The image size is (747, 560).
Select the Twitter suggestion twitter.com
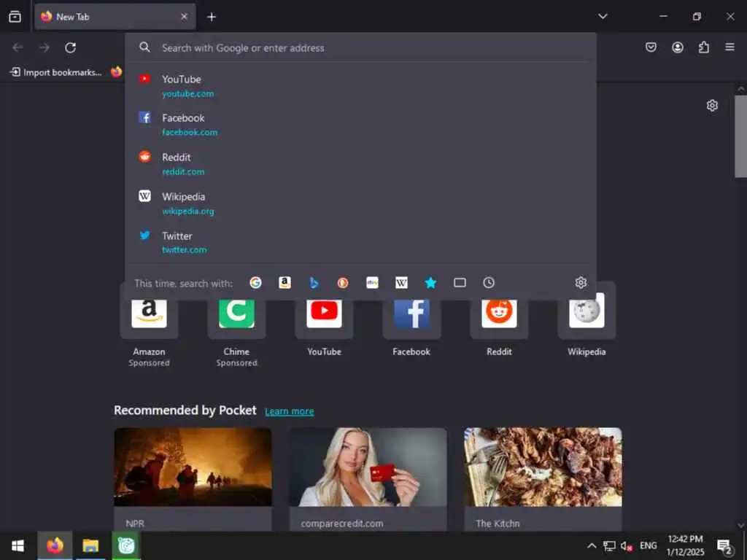tap(360, 242)
